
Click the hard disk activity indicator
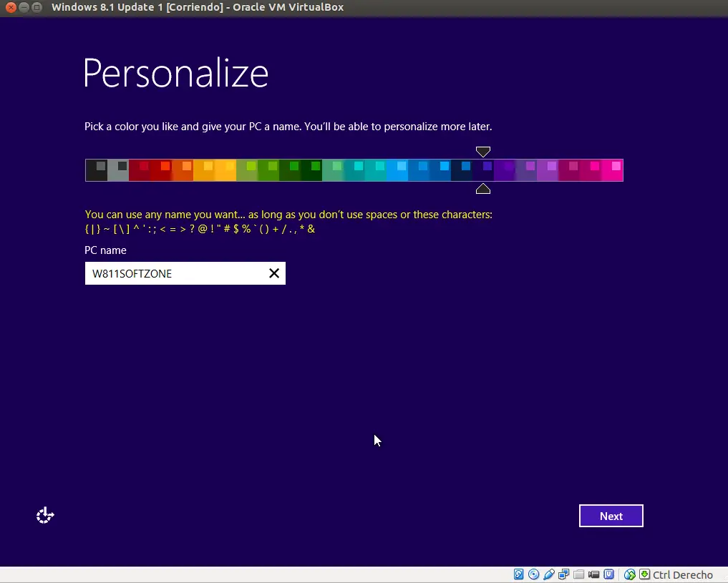(518, 574)
